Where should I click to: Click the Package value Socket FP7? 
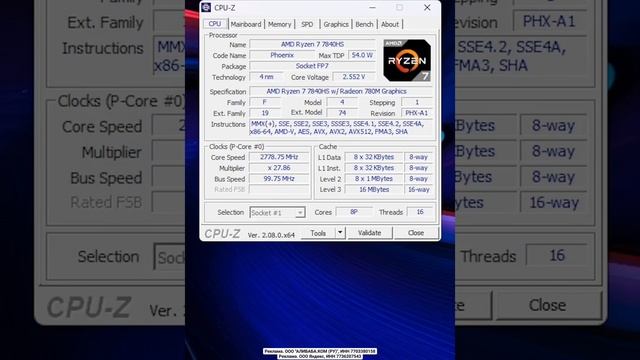pos(312,66)
